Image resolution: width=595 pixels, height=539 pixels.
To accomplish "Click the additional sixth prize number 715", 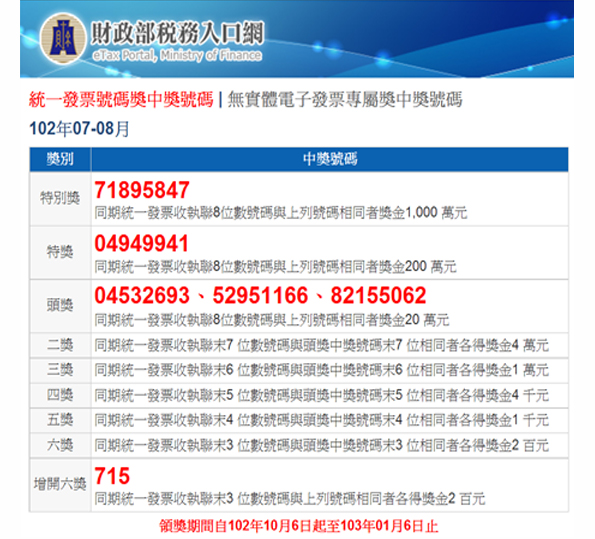I will pos(112,476).
